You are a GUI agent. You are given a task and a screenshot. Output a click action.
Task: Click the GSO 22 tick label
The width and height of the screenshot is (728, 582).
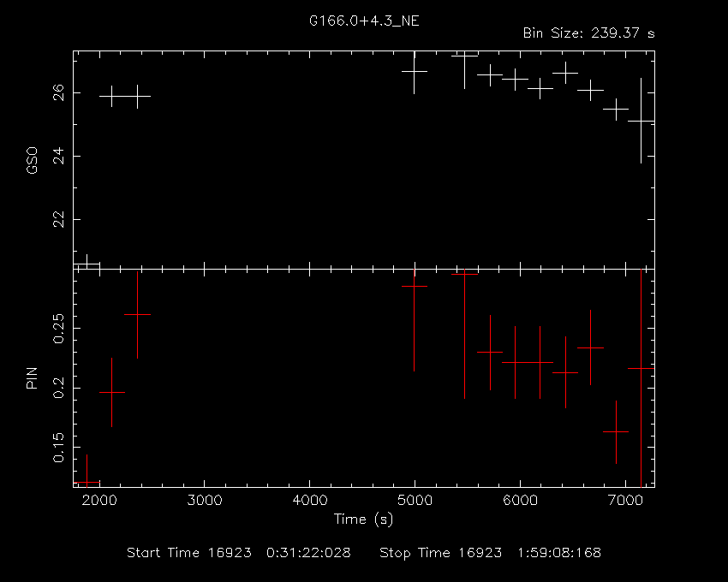pyautogui.click(x=58, y=219)
